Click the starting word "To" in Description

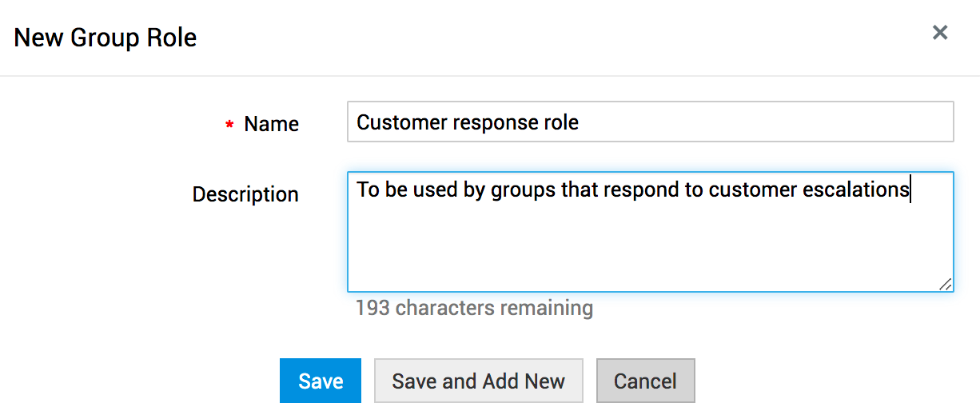pos(368,190)
